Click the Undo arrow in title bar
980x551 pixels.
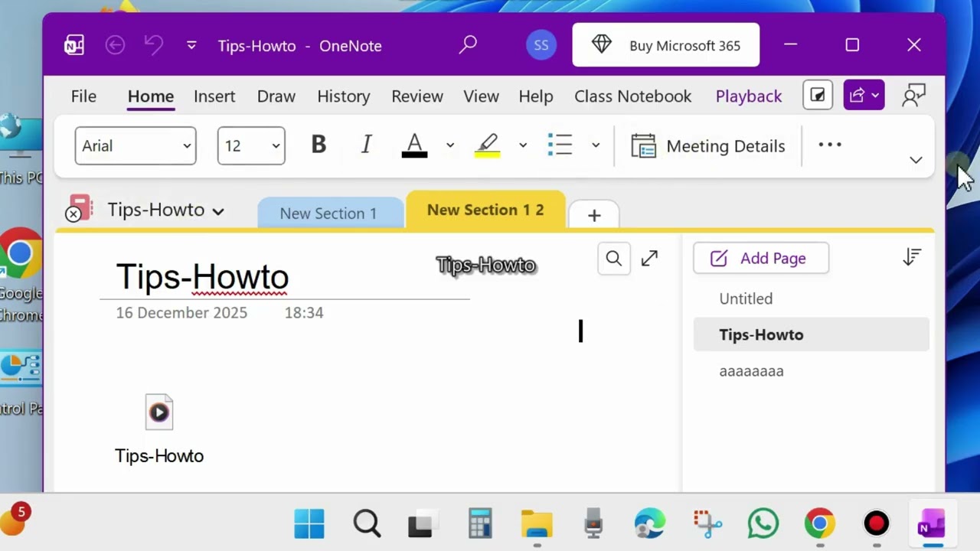pyautogui.click(x=154, y=45)
